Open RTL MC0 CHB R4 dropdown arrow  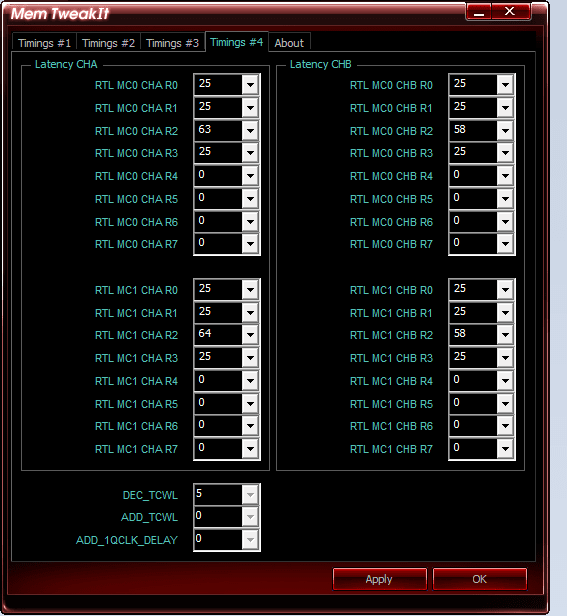click(x=505, y=176)
